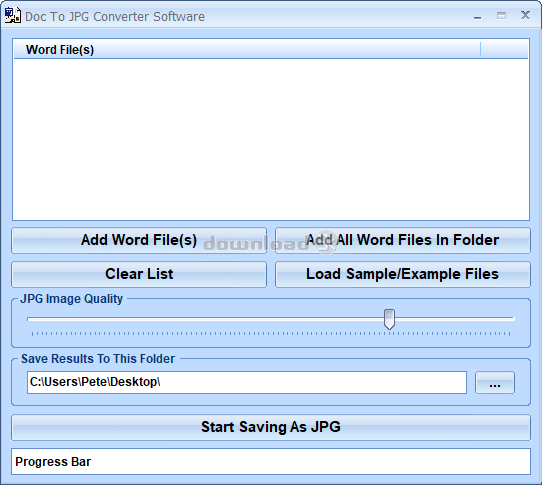Clear List of Word files
Screen dimensions: 542x485
pos(139,274)
